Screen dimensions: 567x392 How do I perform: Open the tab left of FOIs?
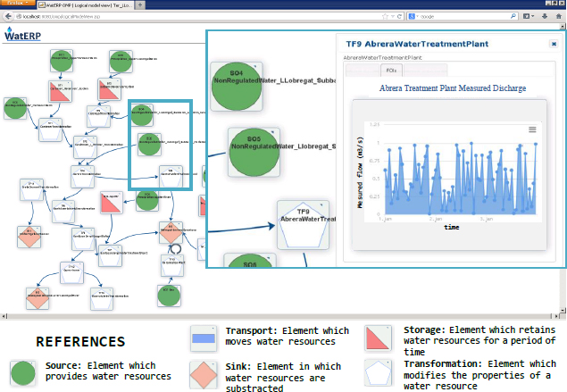tap(363, 71)
